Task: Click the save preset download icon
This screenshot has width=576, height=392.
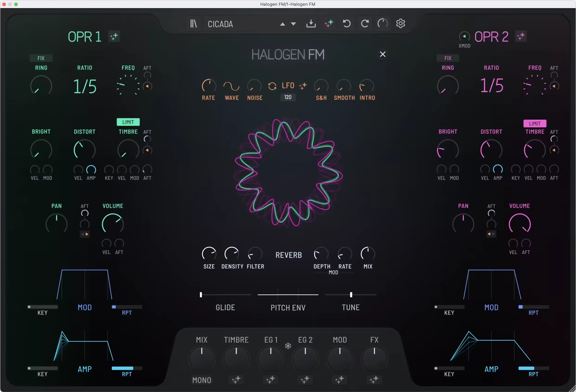Action: 311,24
